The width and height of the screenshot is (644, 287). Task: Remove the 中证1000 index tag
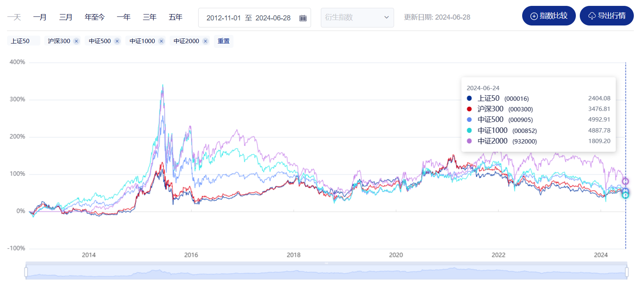coord(161,41)
